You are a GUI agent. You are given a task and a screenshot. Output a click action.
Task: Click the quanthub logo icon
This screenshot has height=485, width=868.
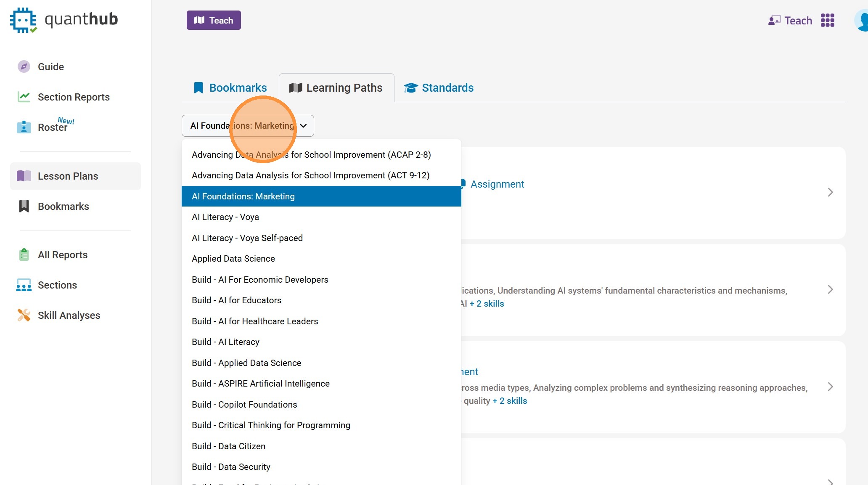[x=23, y=20]
